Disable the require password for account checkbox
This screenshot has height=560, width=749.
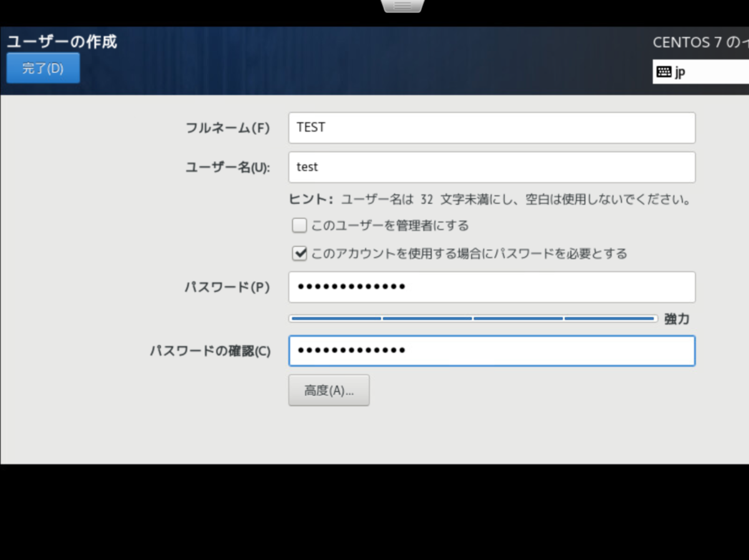coord(299,253)
